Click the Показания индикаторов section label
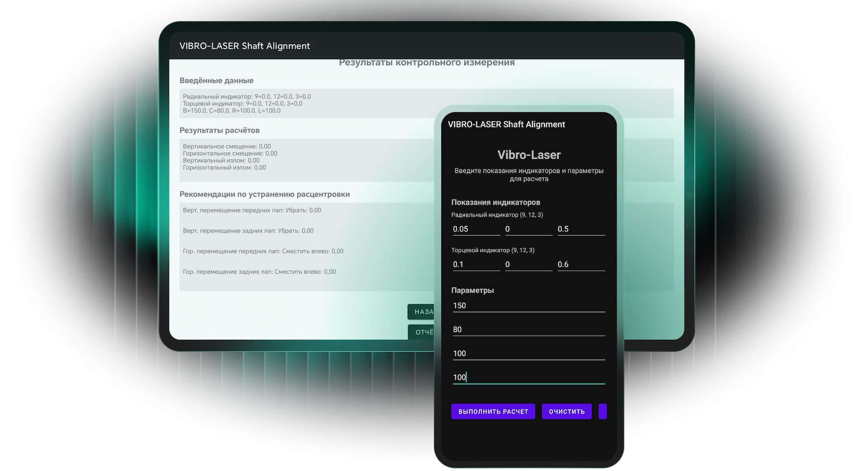 click(495, 202)
